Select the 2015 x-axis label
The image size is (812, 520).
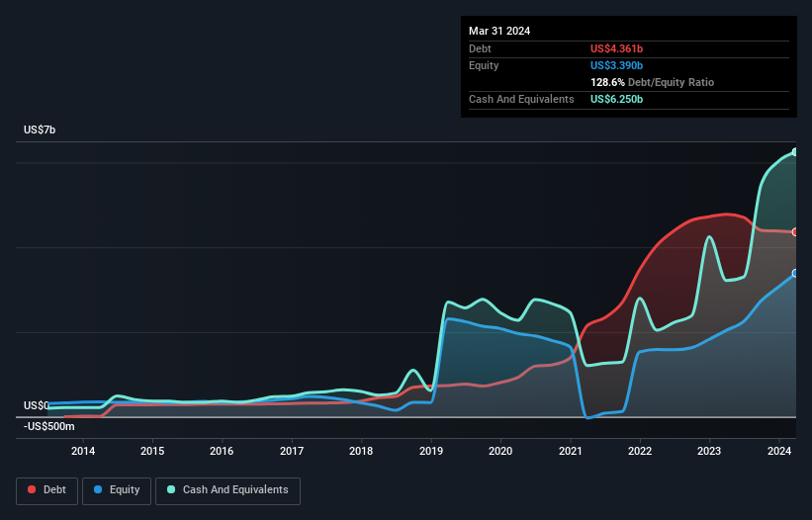tap(152, 451)
